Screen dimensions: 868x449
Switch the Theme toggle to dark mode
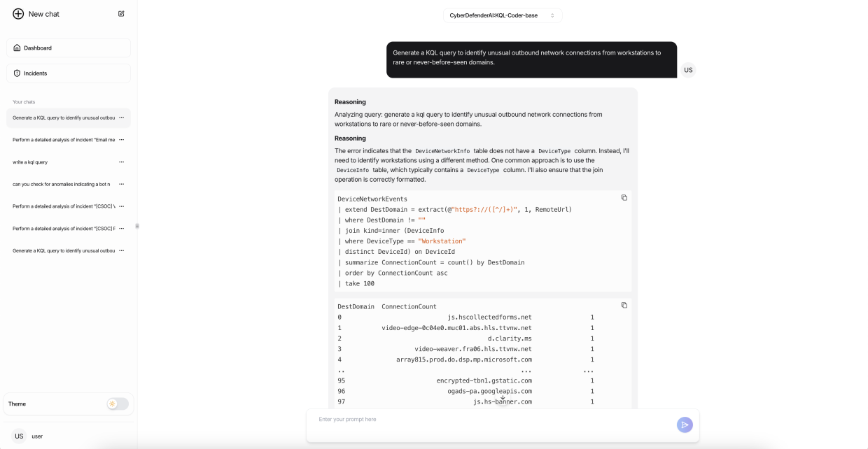tap(118, 404)
